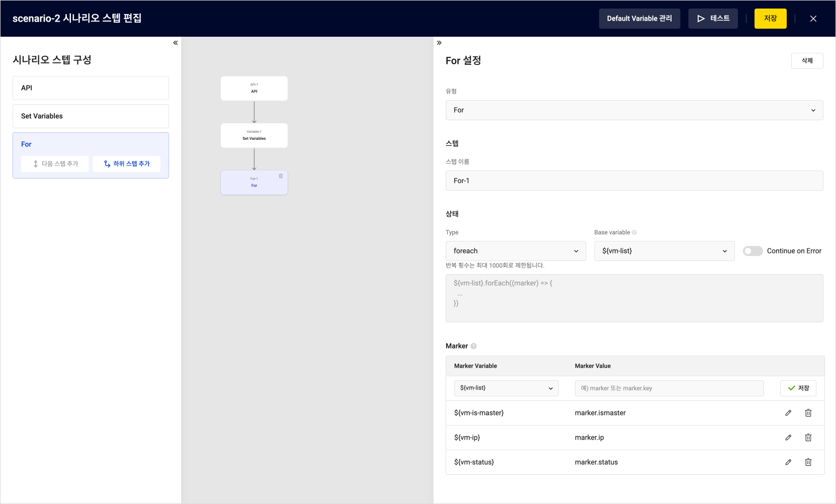This screenshot has width=836, height=504.
Task: Edit the ${vm-status} marker row
Action: (x=788, y=462)
